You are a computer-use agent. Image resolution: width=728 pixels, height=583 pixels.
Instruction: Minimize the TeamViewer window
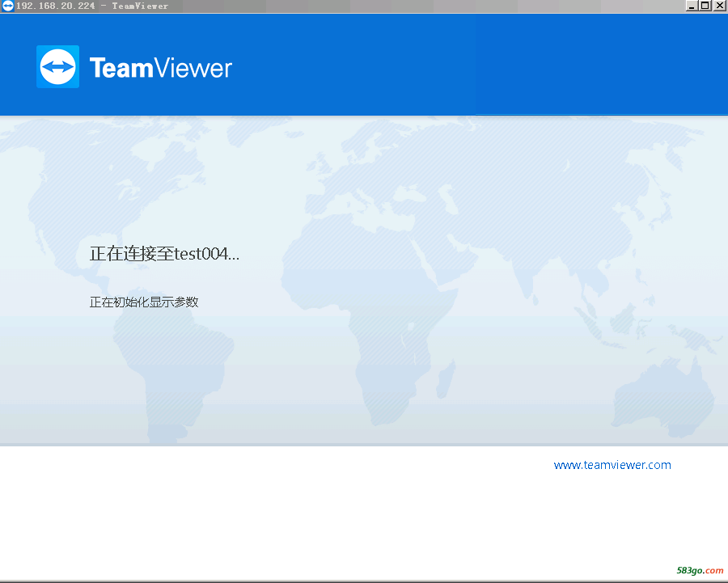(x=692, y=6)
